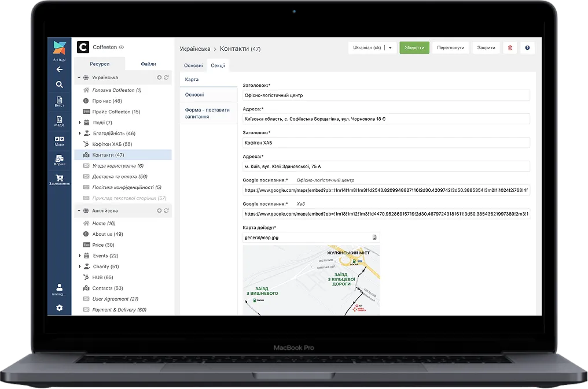Click the back arrow in sidebar
The height and width of the screenshot is (389, 588).
[59, 69]
